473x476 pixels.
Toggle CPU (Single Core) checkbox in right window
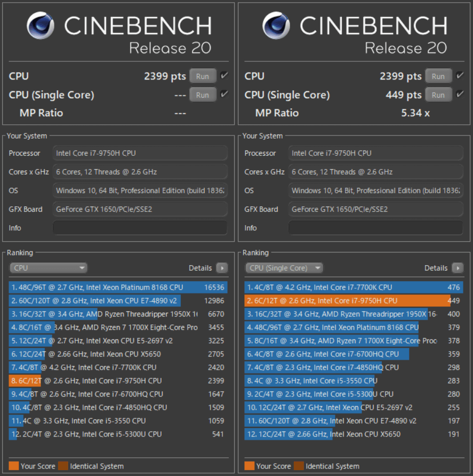coord(460,94)
